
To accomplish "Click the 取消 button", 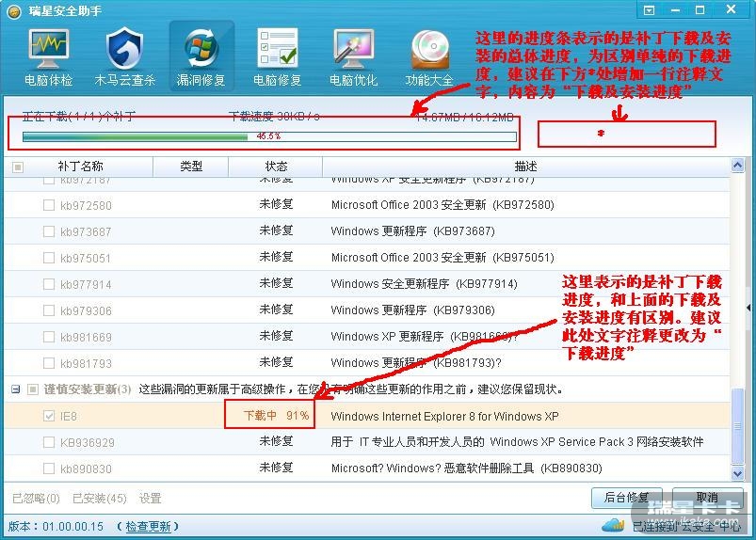I will [x=707, y=498].
